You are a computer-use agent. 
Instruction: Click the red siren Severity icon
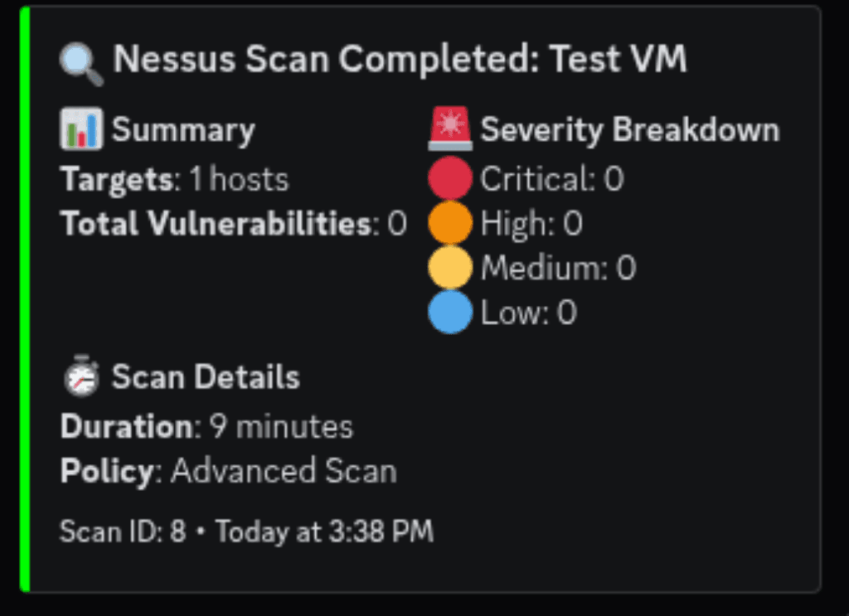pos(450,130)
